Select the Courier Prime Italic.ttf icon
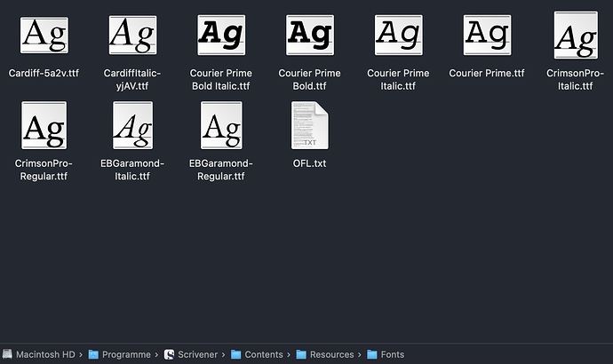Viewport: 613px width, 364px height. point(398,36)
